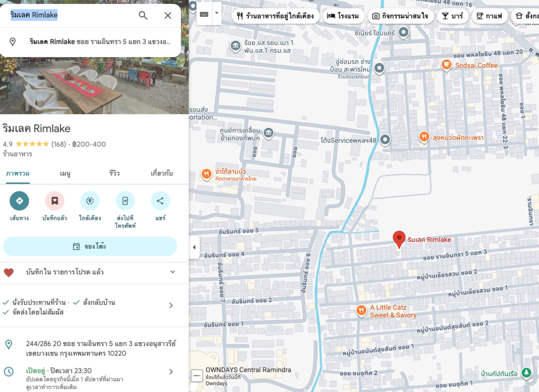Expand opening hours chevron
The height and width of the screenshot is (392, 539).
pos(171,371)
